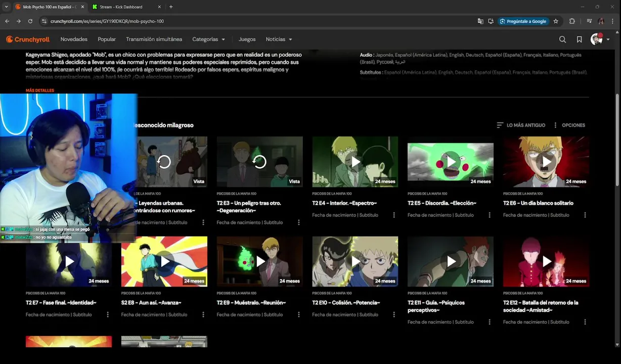Open the Chrome profile avatar
Image resolution: width=621 pixels, height=364 pixels.
(601, 21)
